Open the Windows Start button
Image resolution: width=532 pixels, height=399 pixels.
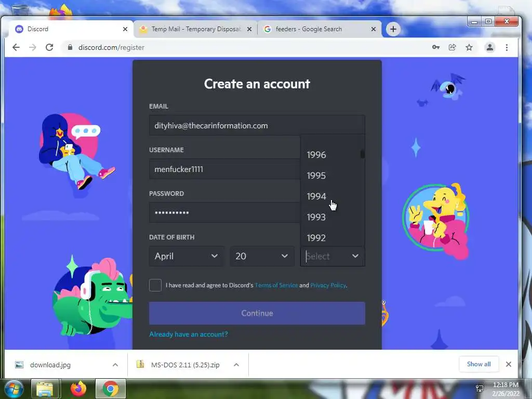(x=13, y=389)
